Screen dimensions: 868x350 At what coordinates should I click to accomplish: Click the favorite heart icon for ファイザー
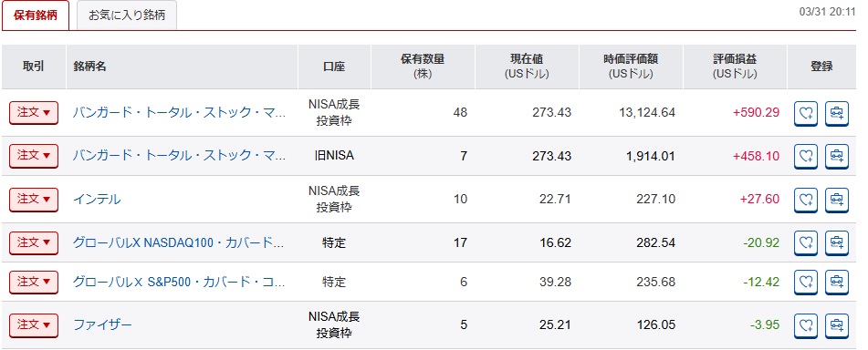pos(805,325)
